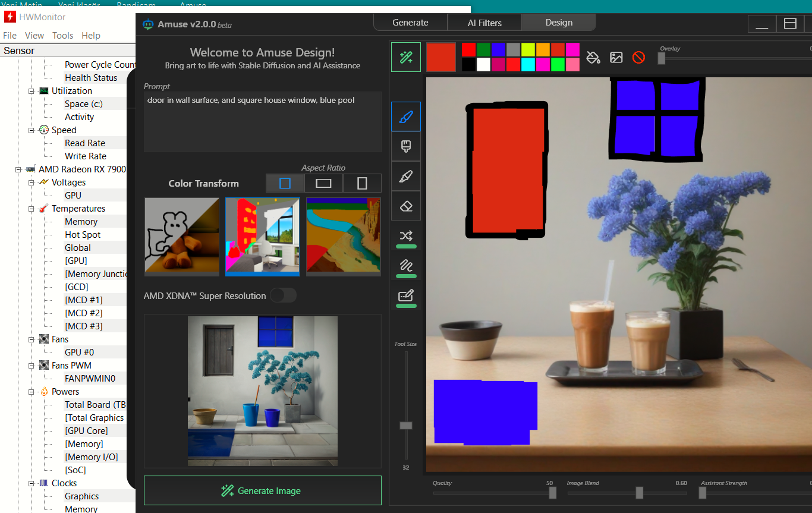The image size is (812, 513).
Task: Collapse the Voltages node in HWMonitor
Action: [x=32, y=182]
